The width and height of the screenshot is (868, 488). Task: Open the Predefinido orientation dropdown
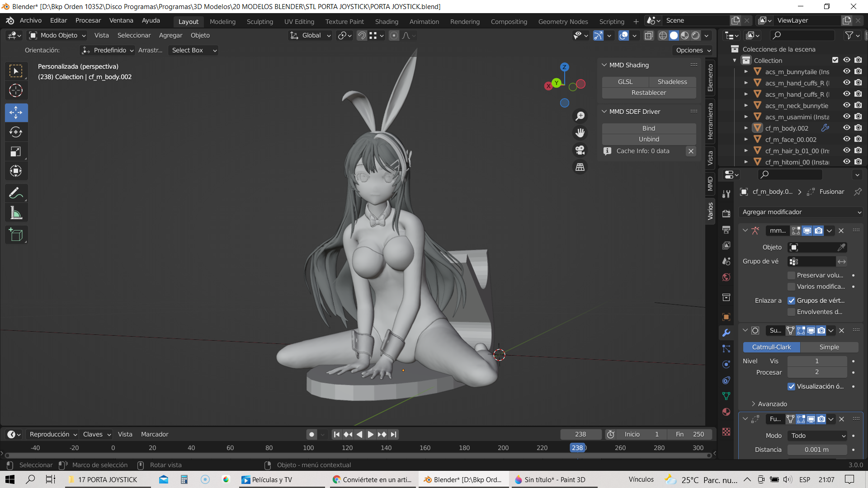[x=108, y=50]
